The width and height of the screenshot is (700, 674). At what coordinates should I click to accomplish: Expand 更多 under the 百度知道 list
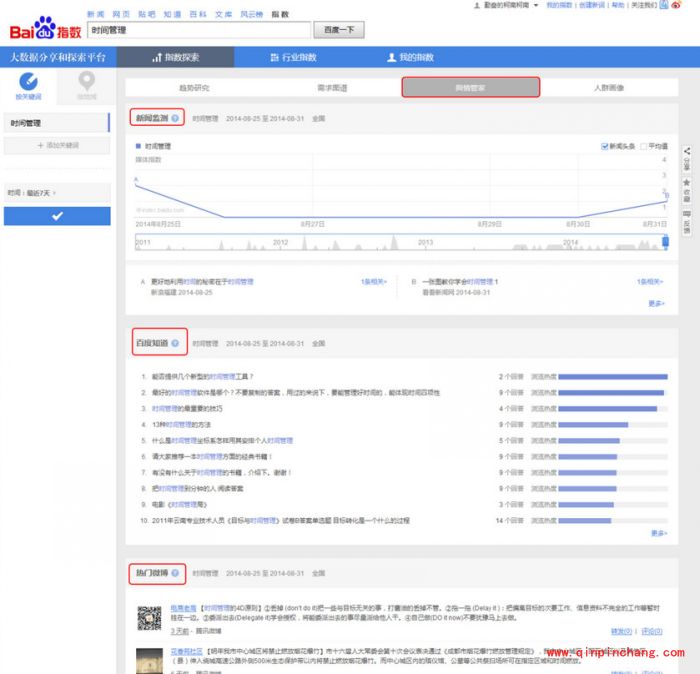(x=658, y=533)
